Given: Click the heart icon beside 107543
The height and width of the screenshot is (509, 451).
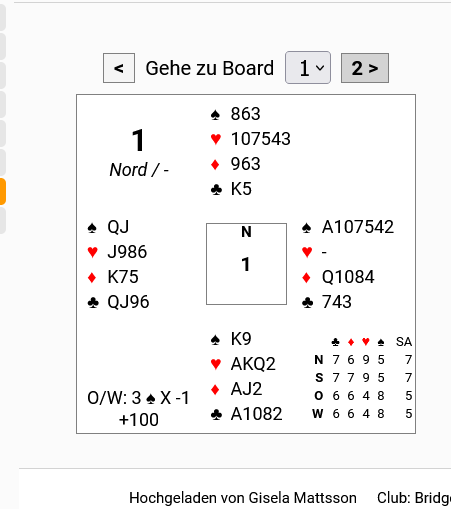Looking at the screenshot, I should (x=216, y=139).
